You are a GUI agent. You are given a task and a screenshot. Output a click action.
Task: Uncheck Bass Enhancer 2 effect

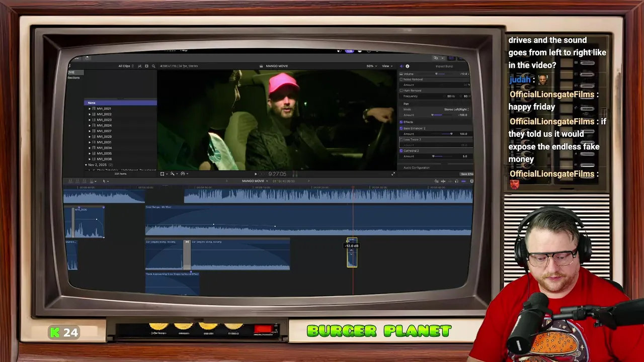click(x=401, y=128)
